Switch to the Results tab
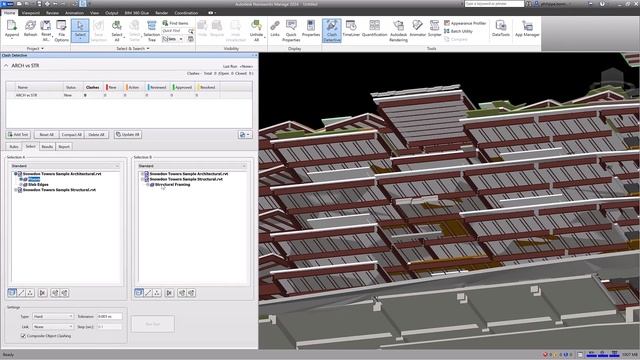Image resolution: width=640 pixels, height=360 pixels. [47, 147]
